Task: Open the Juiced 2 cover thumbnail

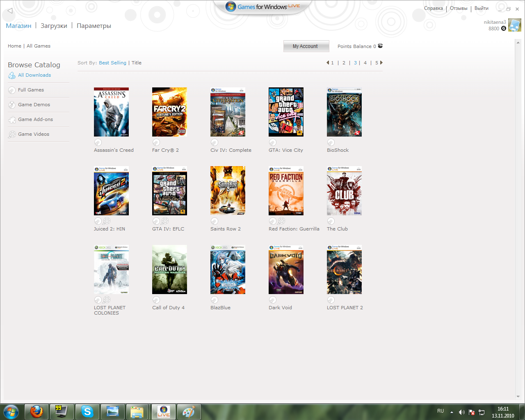Action: [111, 191]
